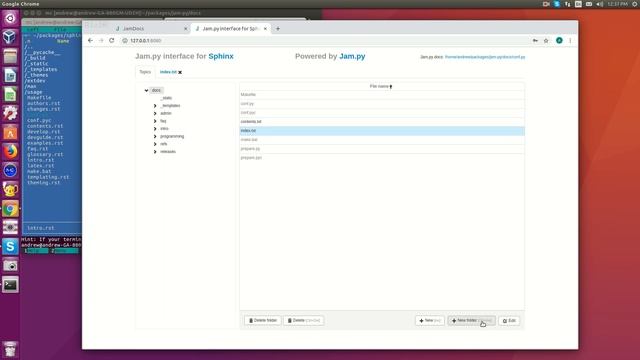The image size is (640, 360).
Task: Open the volume indicator in the top panel
Action: pyautogui.click(x=600, y=4)
